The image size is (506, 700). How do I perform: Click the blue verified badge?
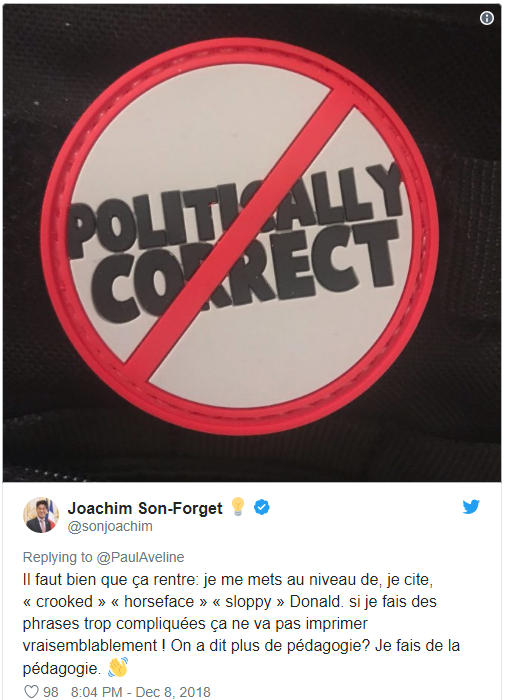click(x=262, y=508)
